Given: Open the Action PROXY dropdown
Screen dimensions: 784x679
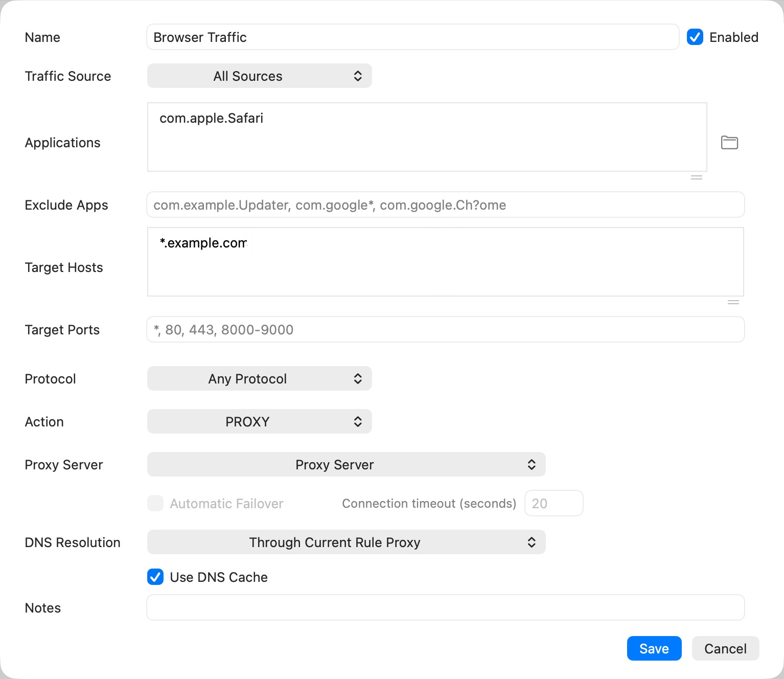Looking at the screenshot, I should pos(259,421).
